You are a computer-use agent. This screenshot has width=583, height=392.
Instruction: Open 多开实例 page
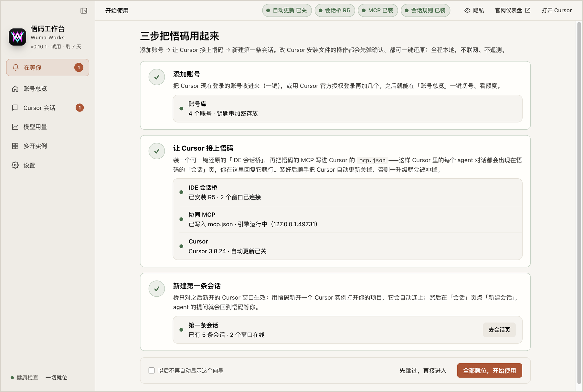[x=48, y=146]
